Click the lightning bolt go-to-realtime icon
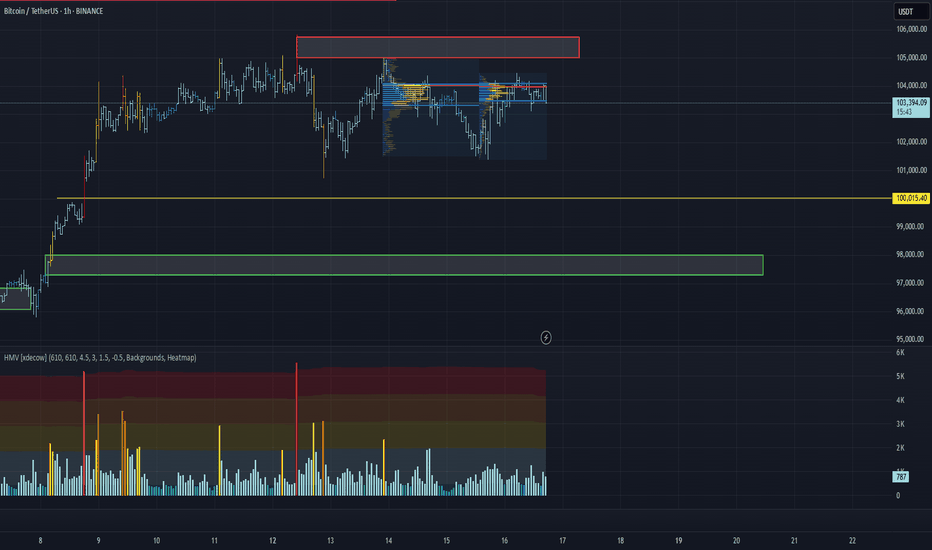This screenshot has width=932, height=550. coord(546,338)
